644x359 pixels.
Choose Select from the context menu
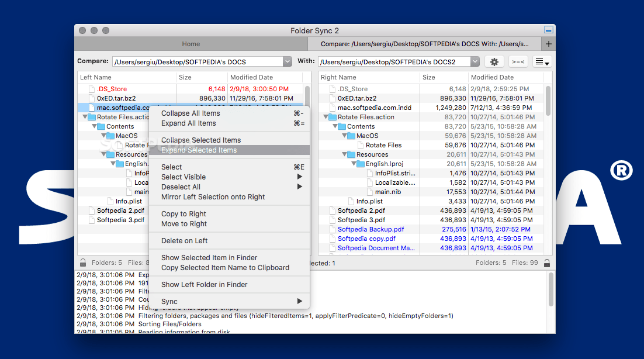click(229, 167)
